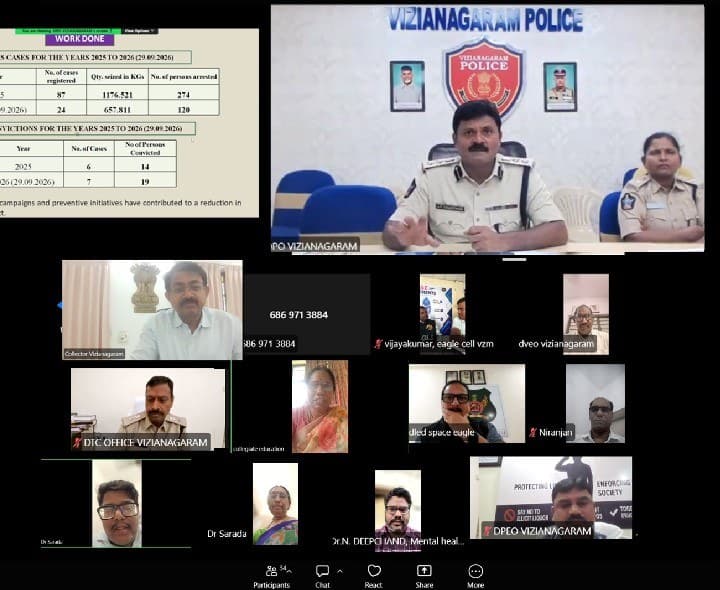The height and width of the screenshot is (590, 720).
Task: Click the '1176.521' quantity cell
Action: pos(118,95)
